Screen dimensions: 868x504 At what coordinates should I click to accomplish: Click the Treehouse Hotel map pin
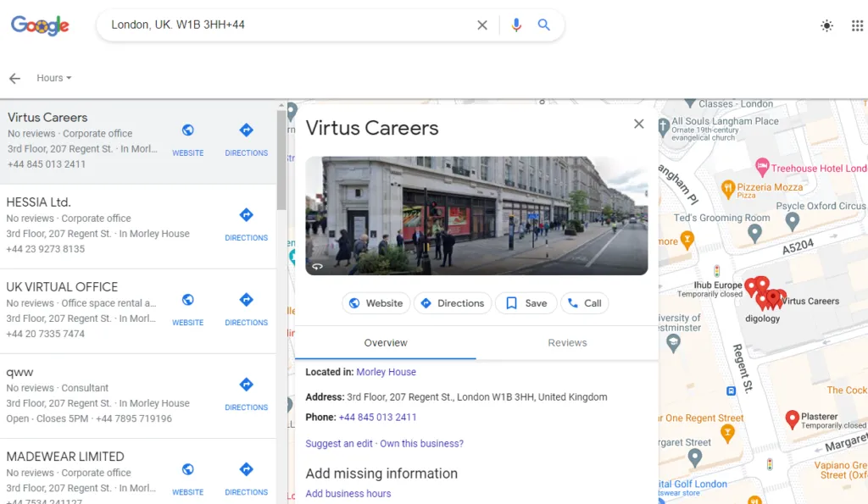point(762,166)
